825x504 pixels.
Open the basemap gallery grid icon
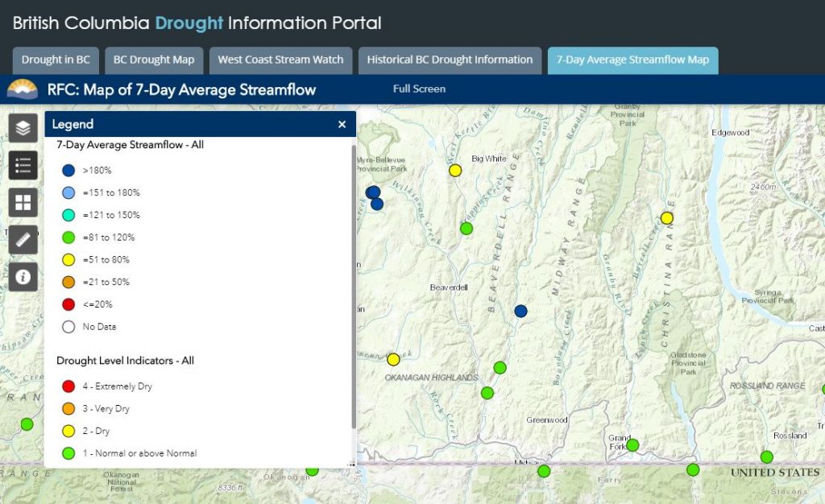[23, 203]
